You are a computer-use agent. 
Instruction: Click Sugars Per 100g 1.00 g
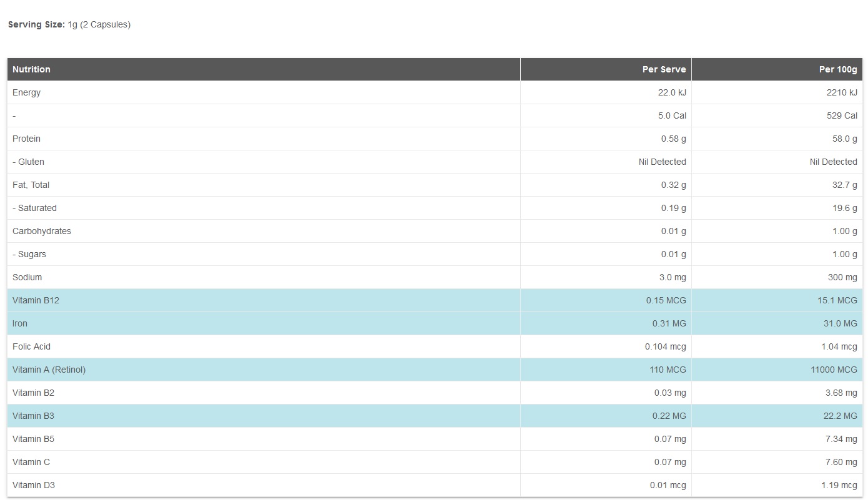click(845, 254)
